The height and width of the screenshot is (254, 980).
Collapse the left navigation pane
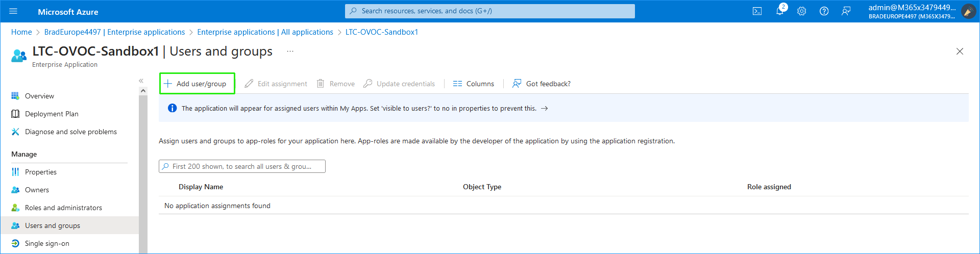[141, 81]
